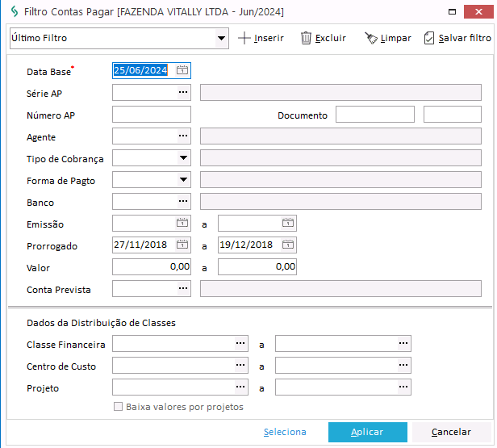Open the Emissão start date calendar

point(182,223)
